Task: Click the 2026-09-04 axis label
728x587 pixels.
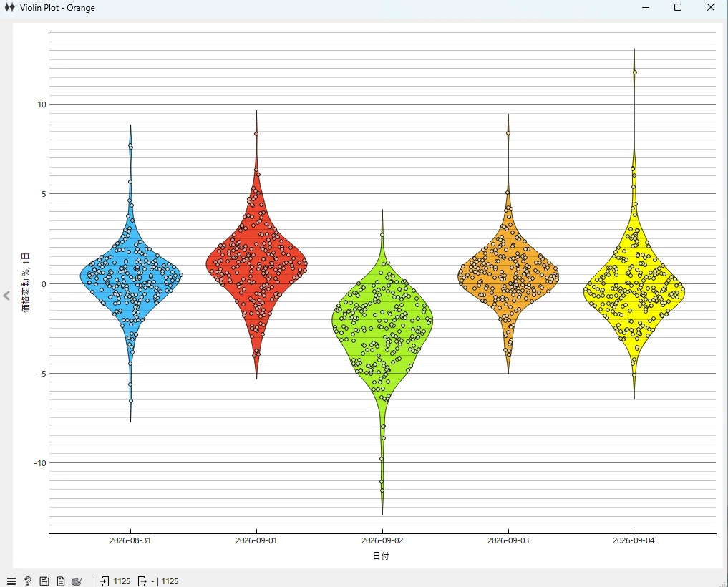Action: click(634, 540)
